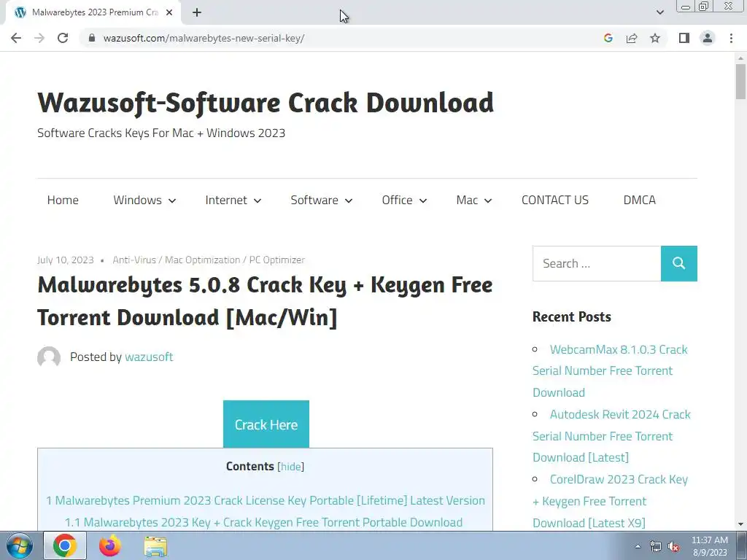Viewport: 747px width, 560px height.
Task: Click the scrollbar down arrow
Action: coord(740,524)
